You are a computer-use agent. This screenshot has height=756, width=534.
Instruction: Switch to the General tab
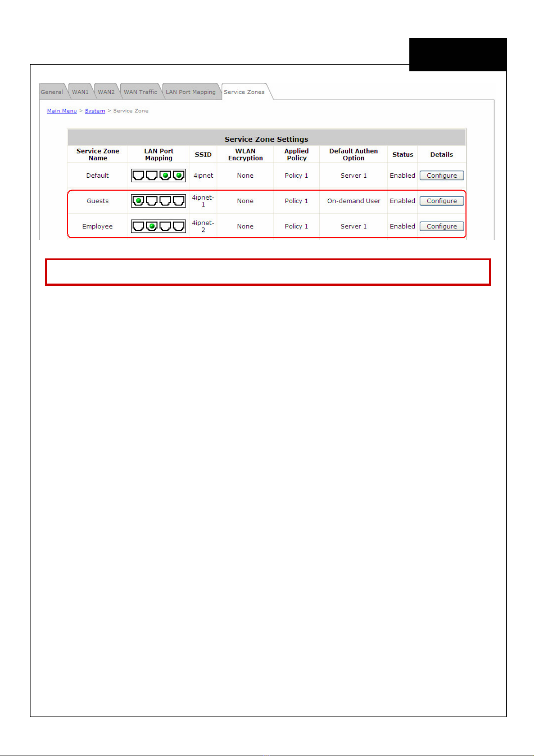(52, 92)
